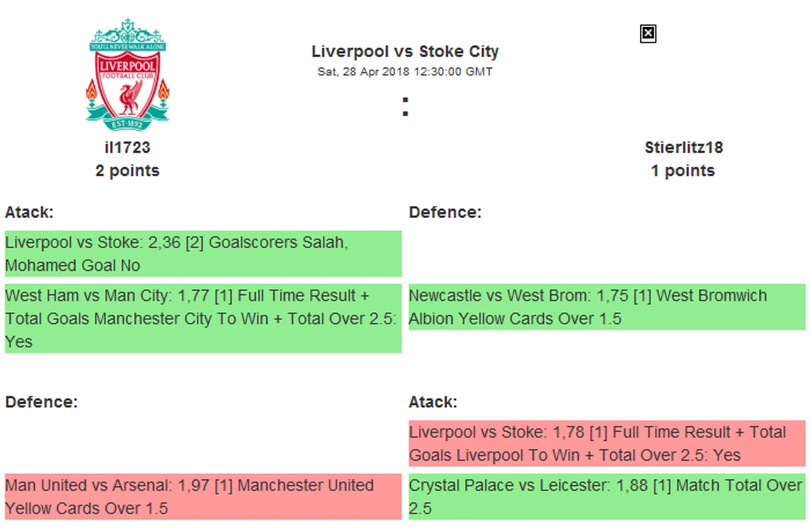Select the Man United vs Arsenal bet

pyautogui.click(x=203, y=496)
